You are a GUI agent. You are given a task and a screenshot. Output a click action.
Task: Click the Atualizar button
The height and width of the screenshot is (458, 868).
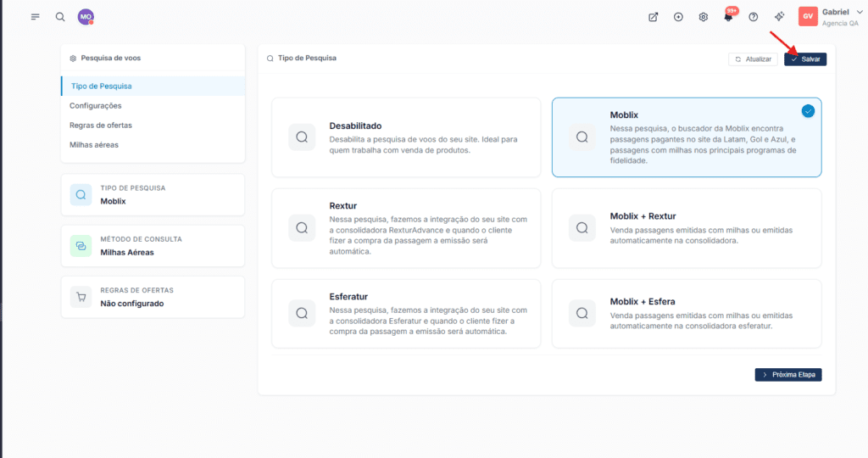pos(753,59)
